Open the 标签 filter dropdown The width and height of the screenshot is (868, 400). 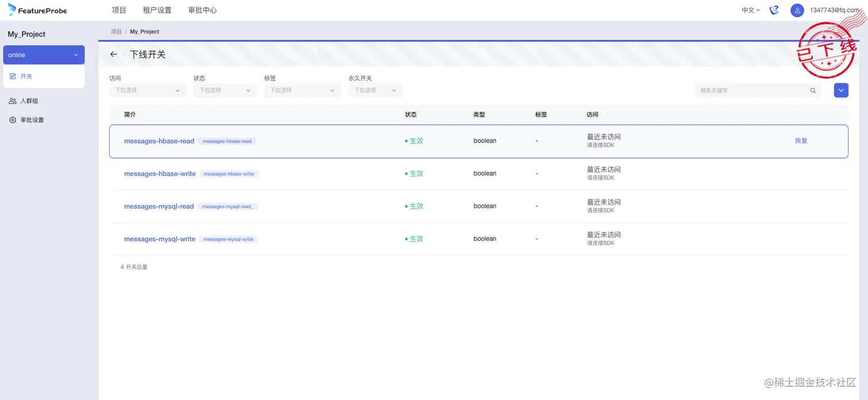pyautogui.click(x=303, y=90)
